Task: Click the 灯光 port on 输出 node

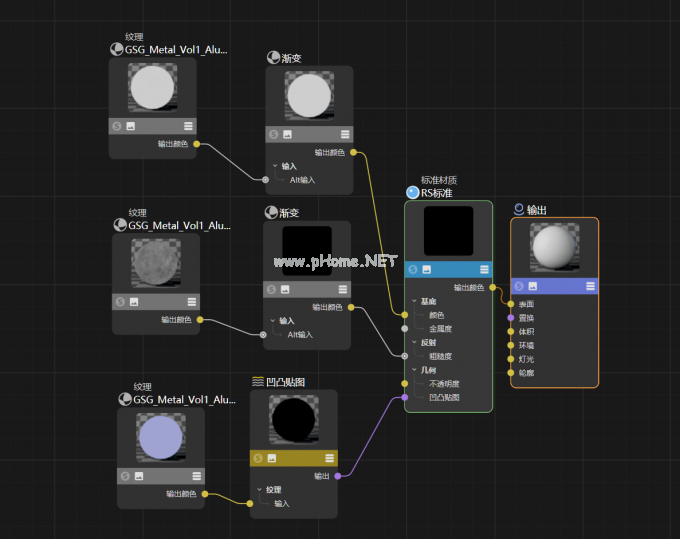Action: [x=511, y=359]
